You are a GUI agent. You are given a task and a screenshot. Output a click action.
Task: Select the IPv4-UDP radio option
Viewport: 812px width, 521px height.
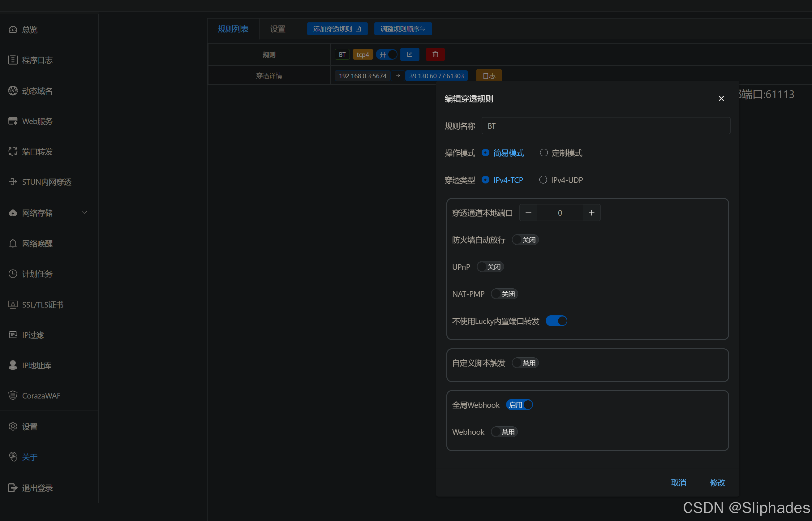pos(543,180)
